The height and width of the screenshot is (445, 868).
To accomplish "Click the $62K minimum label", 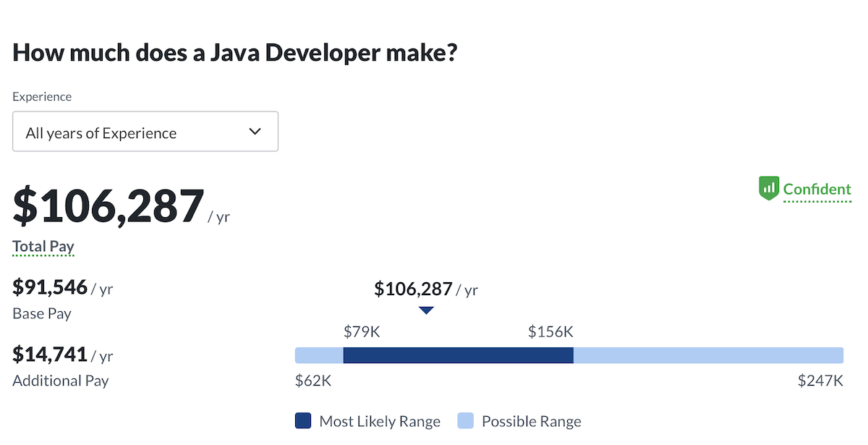I will coord(313,381).
